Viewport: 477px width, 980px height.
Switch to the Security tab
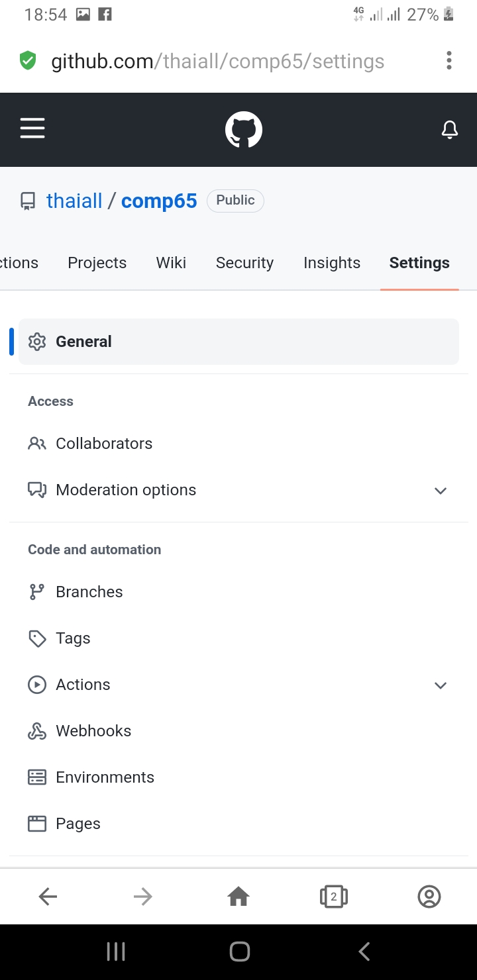point(244,263)
